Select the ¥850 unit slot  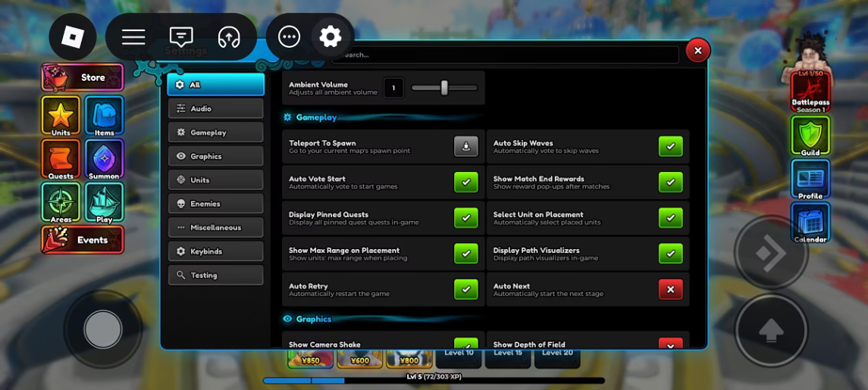pyautogui.click(x=310, y=358)
